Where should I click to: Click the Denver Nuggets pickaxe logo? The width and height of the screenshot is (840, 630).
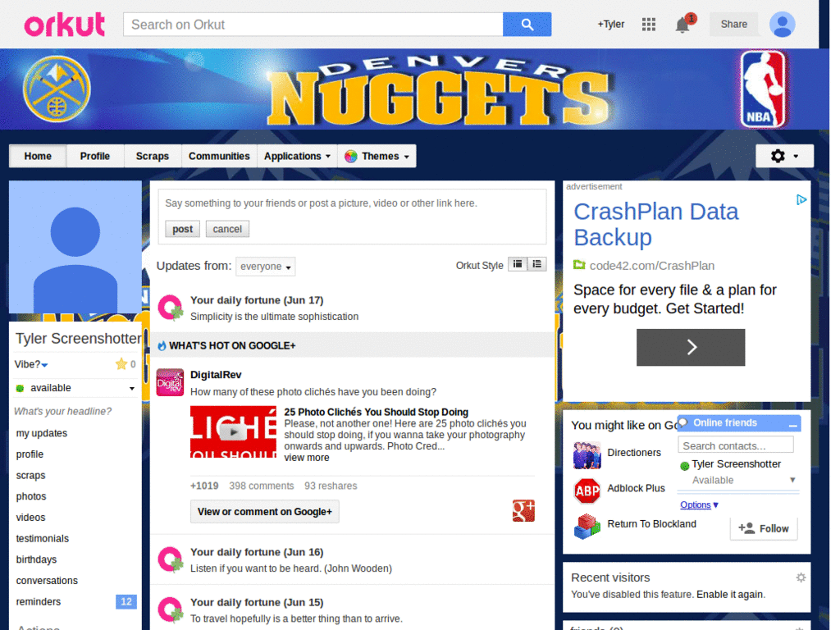[x=57, y=89]
